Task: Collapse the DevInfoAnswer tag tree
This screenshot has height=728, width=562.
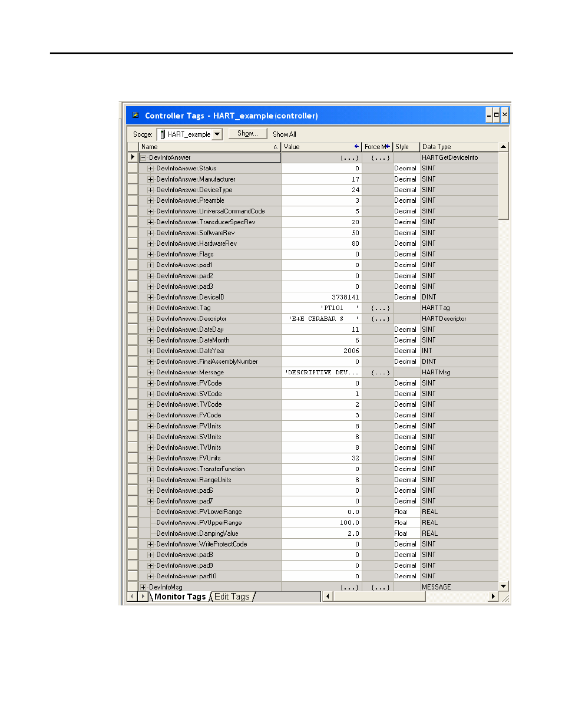Action: point(143,158)
